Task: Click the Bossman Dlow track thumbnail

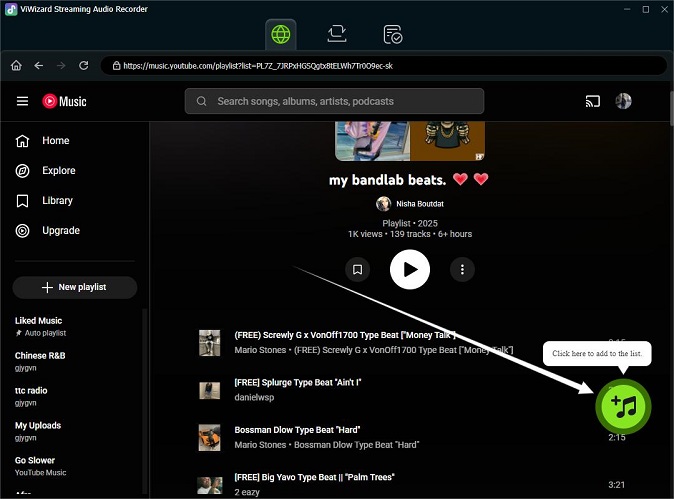Action: coord(209,438)
